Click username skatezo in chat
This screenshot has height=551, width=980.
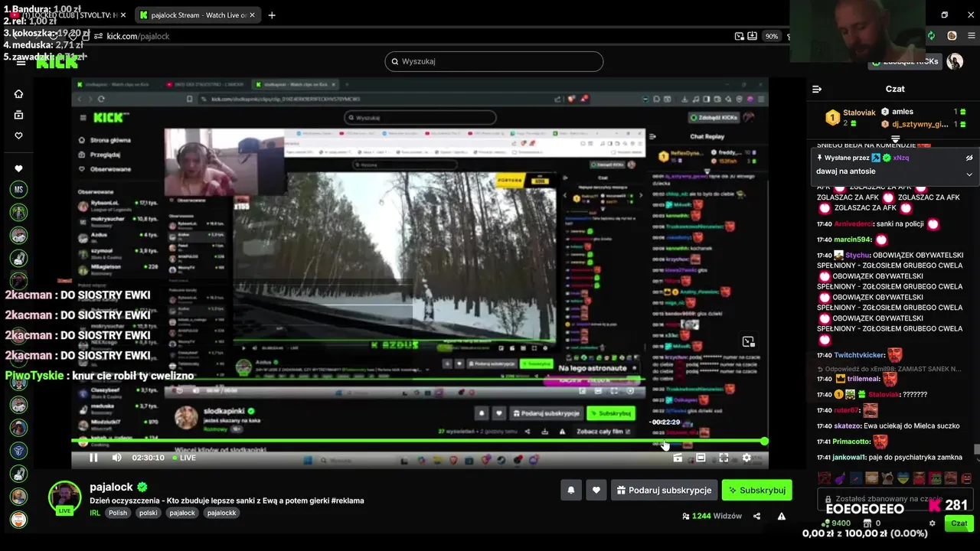848,425
